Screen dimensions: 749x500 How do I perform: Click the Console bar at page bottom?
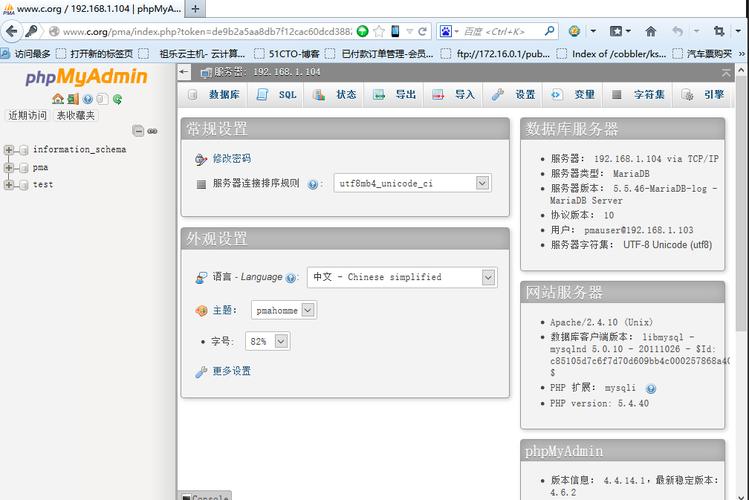(204, 496)
